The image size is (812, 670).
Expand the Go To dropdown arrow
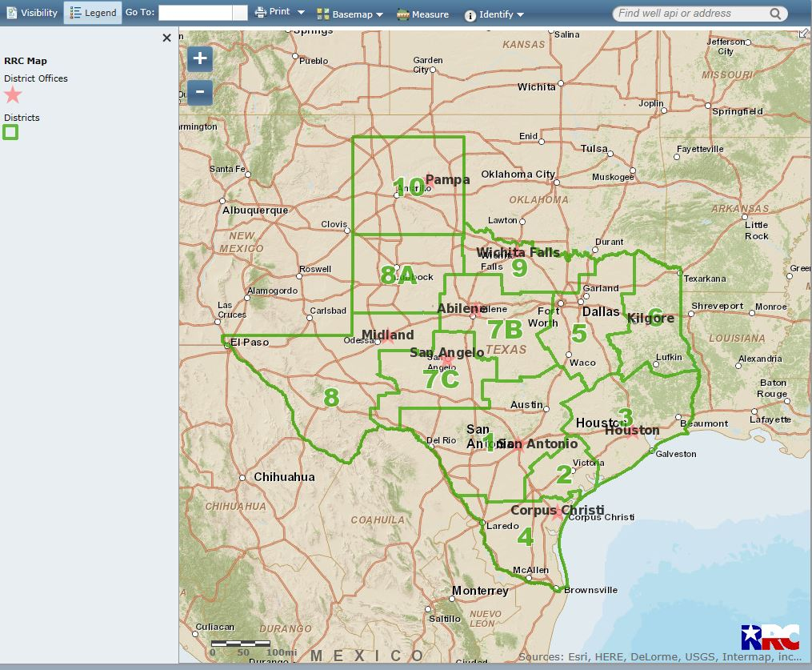(240, 13)
